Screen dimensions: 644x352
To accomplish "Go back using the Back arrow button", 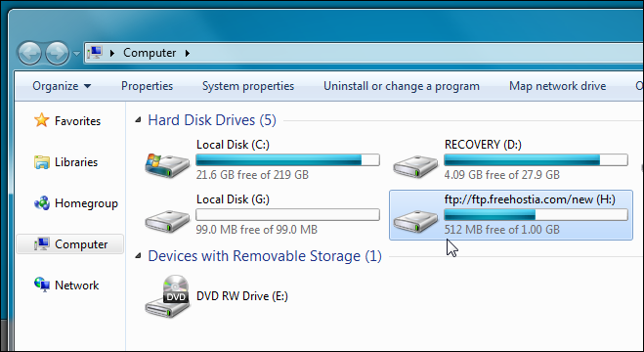I will click(29, 53).
